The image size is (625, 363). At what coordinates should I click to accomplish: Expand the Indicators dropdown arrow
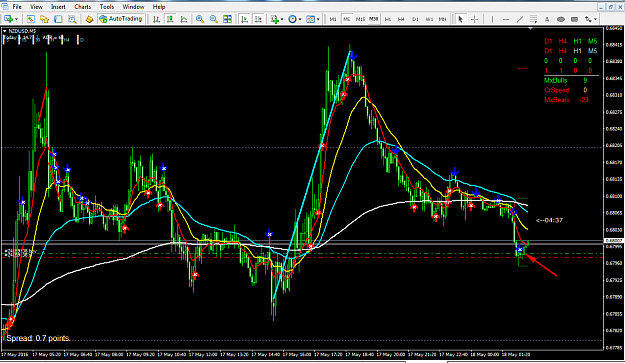pos(282,19)
